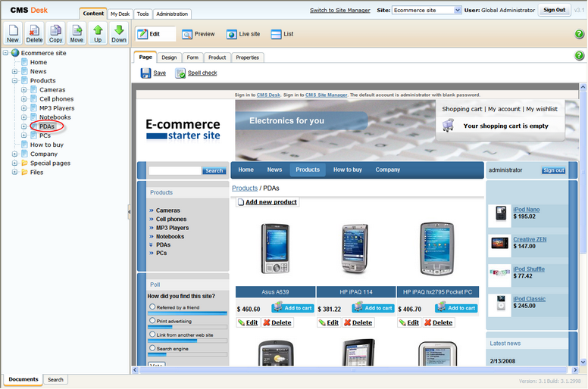Open the iPod Nano product link
588x389 pixels.
click(x=526, y=210)
